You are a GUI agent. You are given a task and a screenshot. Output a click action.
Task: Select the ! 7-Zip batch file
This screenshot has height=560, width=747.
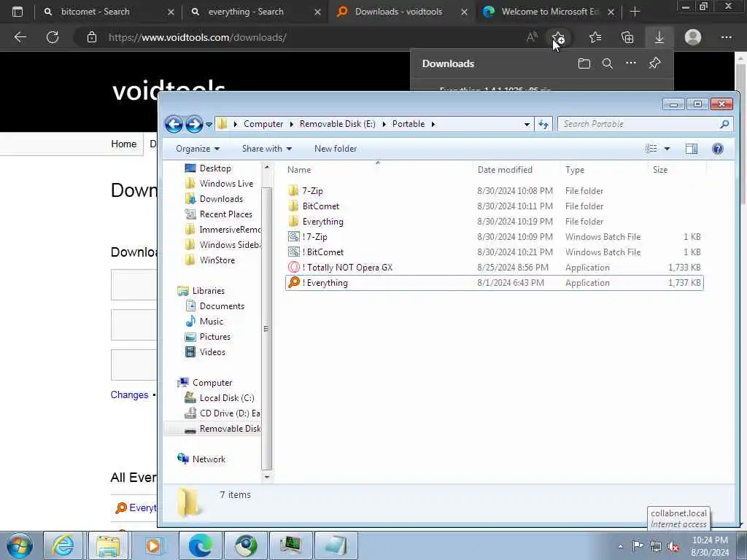(314, 237)
